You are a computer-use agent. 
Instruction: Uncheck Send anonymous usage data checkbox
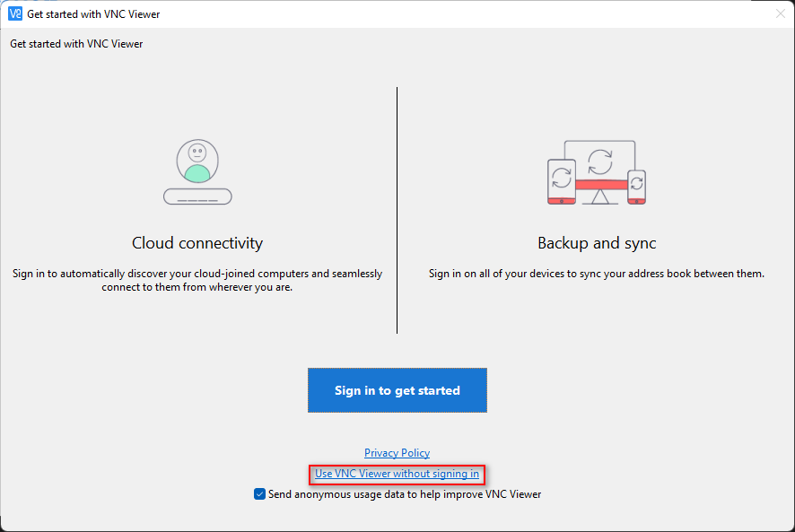(x=259, y=494)
